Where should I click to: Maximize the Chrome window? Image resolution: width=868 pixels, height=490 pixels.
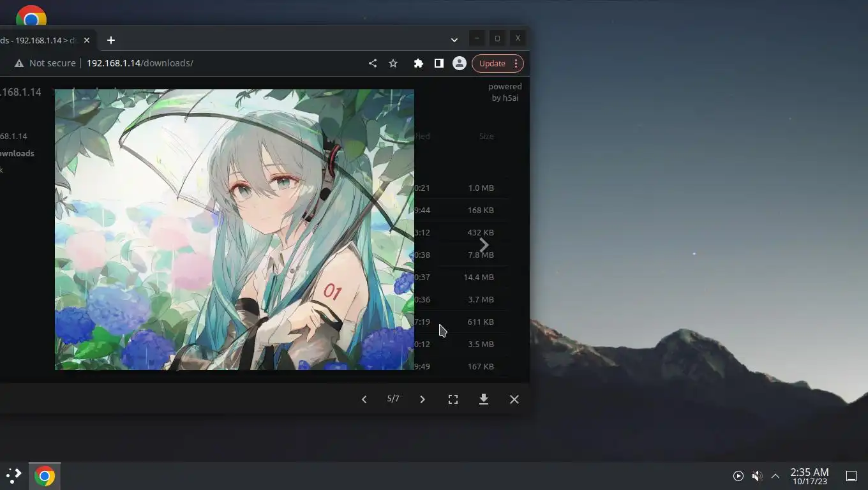click(x=497, y=38)
